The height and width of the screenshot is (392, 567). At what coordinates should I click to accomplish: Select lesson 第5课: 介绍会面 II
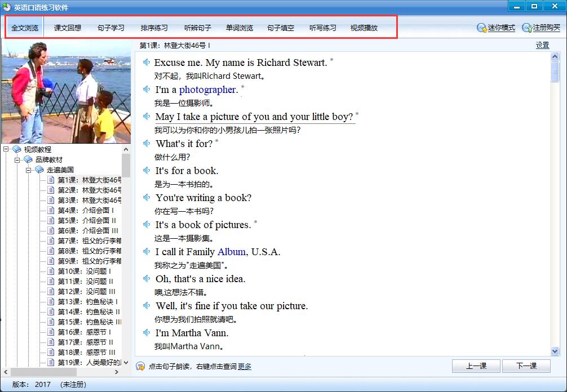pos(87,220)
